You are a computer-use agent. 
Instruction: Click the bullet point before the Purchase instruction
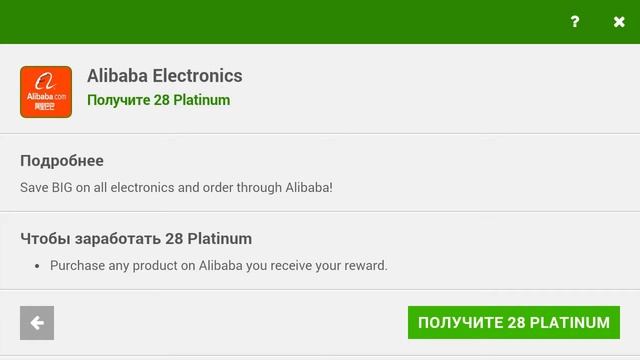click(x=37, y=266)
